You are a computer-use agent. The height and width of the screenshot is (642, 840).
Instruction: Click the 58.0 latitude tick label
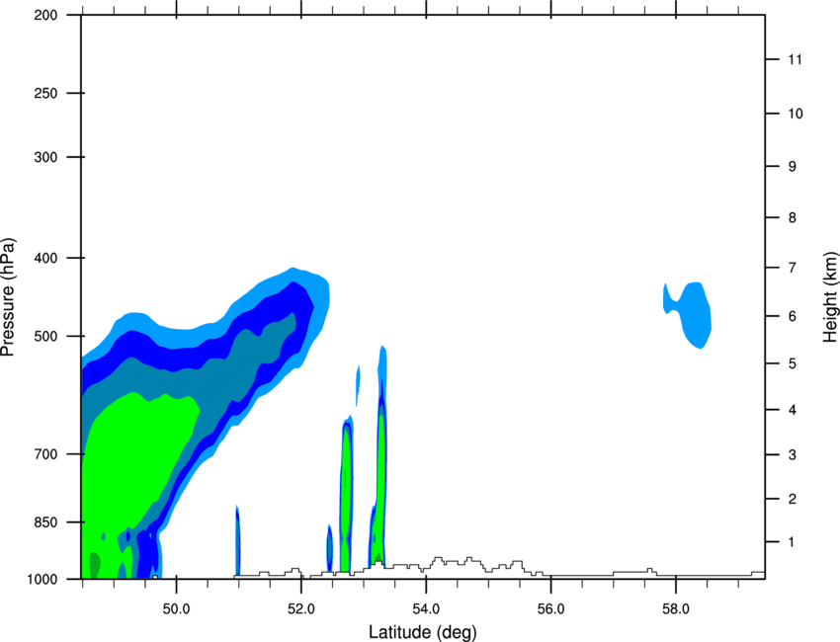click(676, 608)
